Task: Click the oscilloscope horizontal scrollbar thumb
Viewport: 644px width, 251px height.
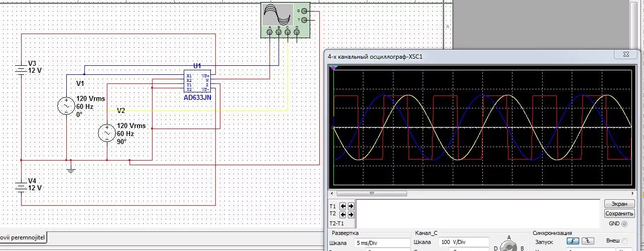Action: pos(371,193)
